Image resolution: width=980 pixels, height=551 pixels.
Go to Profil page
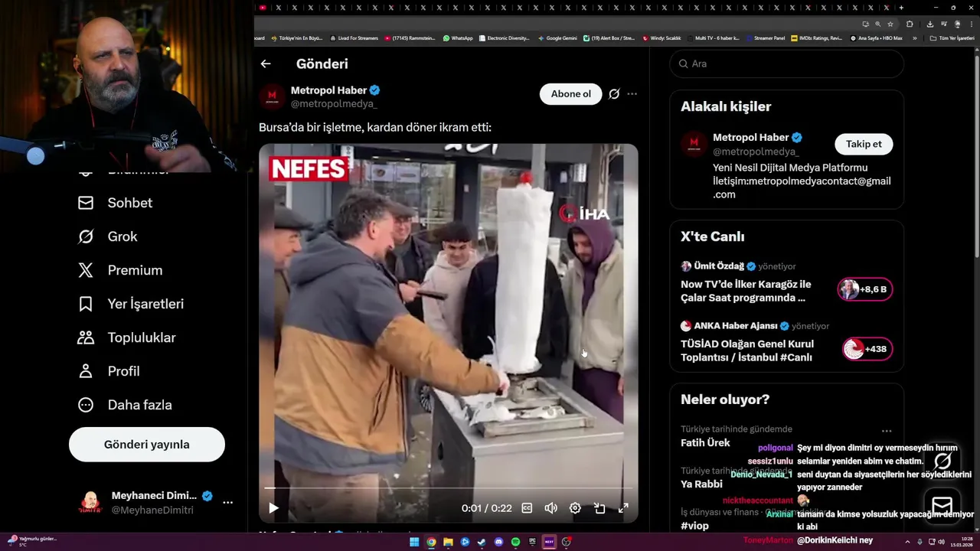(x=108, y=371)
